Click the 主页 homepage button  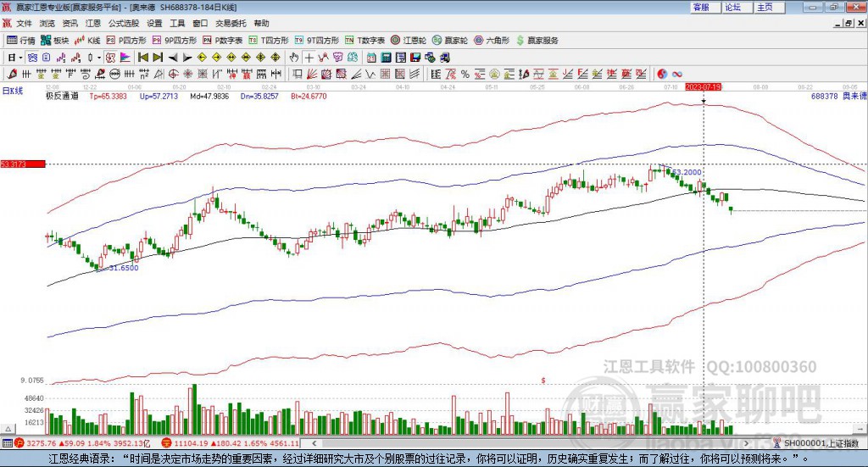[x=770, y=7]
